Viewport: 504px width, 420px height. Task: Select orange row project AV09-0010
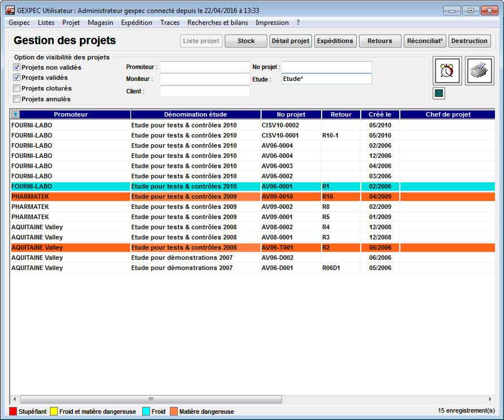(277, 196)
